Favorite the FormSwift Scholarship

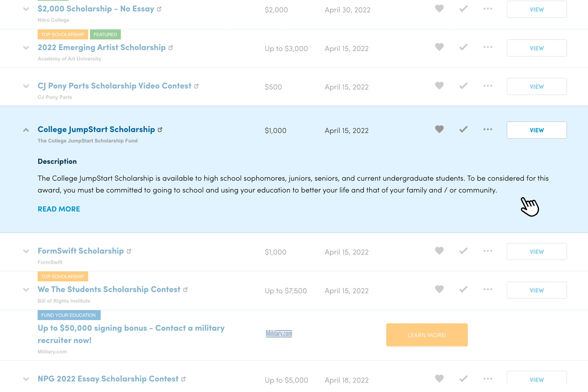(439, 251)
